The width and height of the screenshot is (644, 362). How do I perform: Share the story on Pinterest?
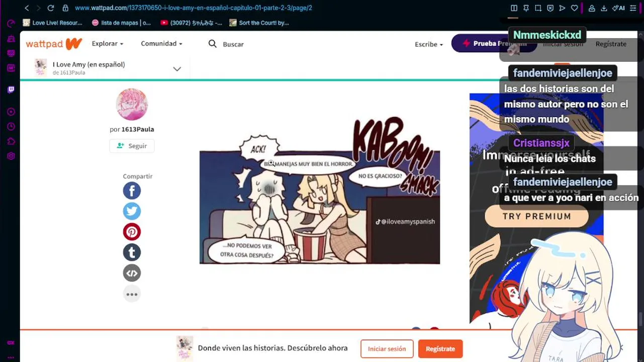132,232
